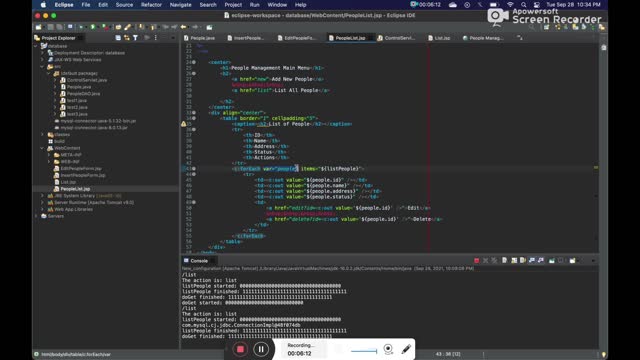Go back to previous edit location arrow
This screenshot has height=360, width=640.
point(184,27)
